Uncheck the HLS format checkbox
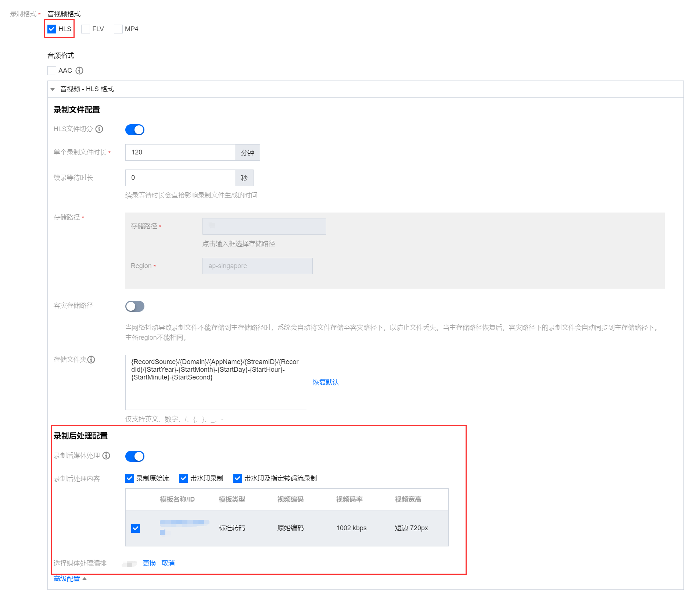The image size is (700, 599). click(x=52, y=29)
